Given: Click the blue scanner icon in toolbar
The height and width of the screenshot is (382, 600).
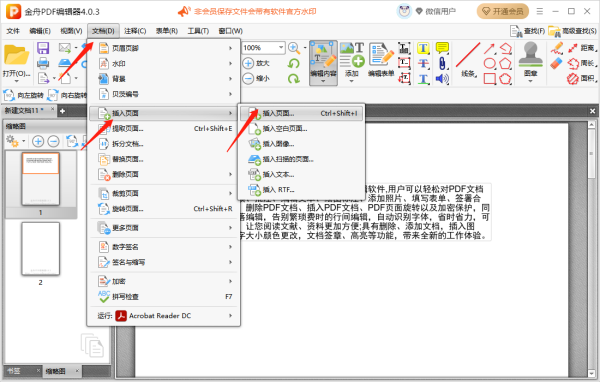Looking at the screenshot, I should tap(65, 63).
